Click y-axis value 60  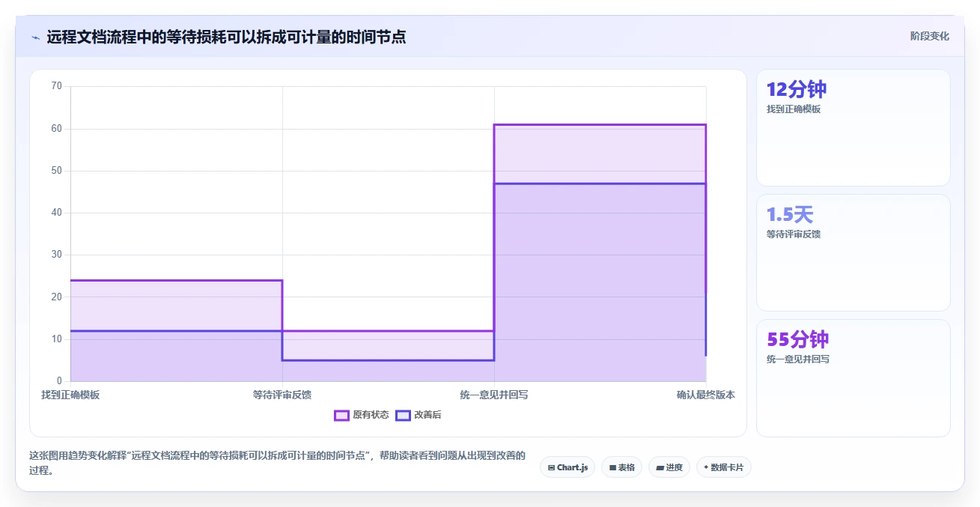click(x=56, y=128)
